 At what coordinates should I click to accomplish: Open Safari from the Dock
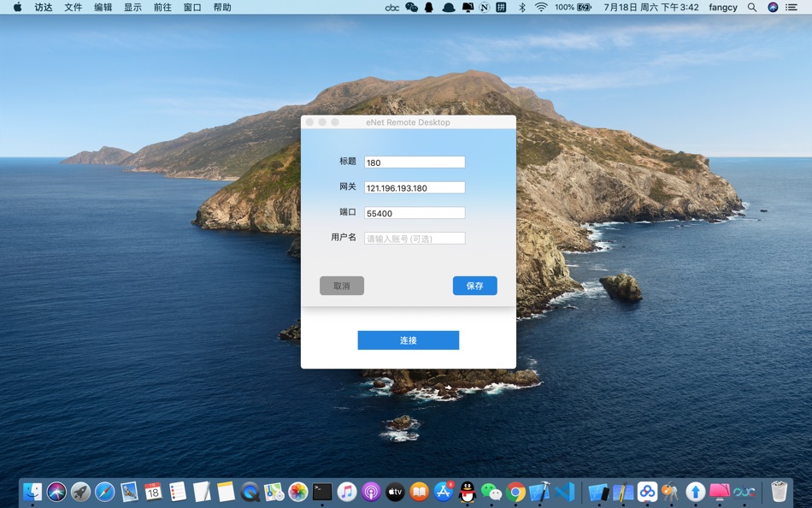106,492
